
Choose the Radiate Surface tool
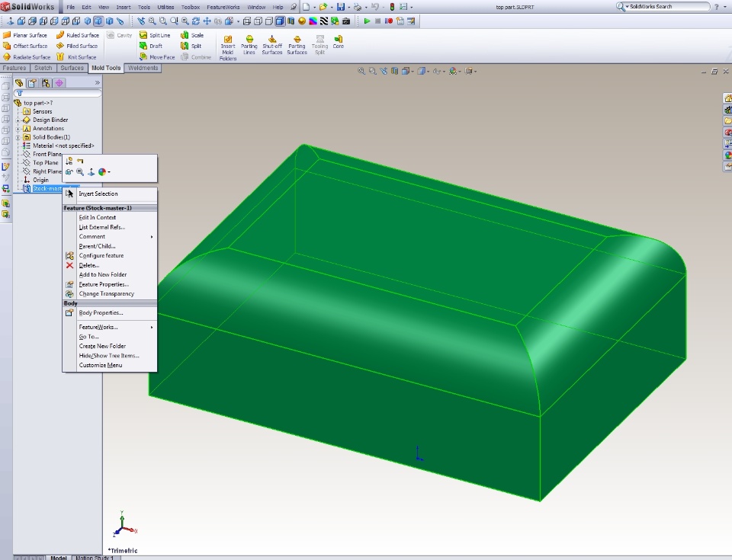point(27,57)
